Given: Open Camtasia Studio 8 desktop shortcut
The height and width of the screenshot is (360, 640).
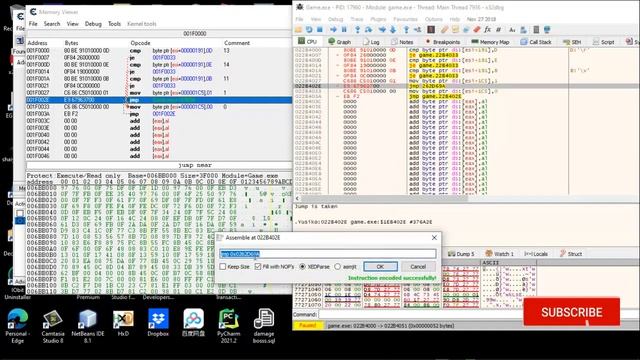Looking at the screenshot, I should 53,326.
